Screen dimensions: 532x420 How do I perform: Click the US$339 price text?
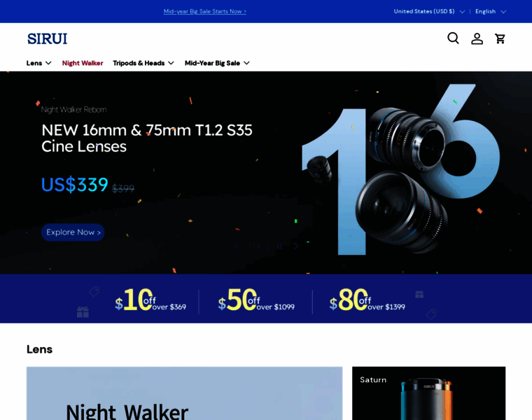pos(75,185)
